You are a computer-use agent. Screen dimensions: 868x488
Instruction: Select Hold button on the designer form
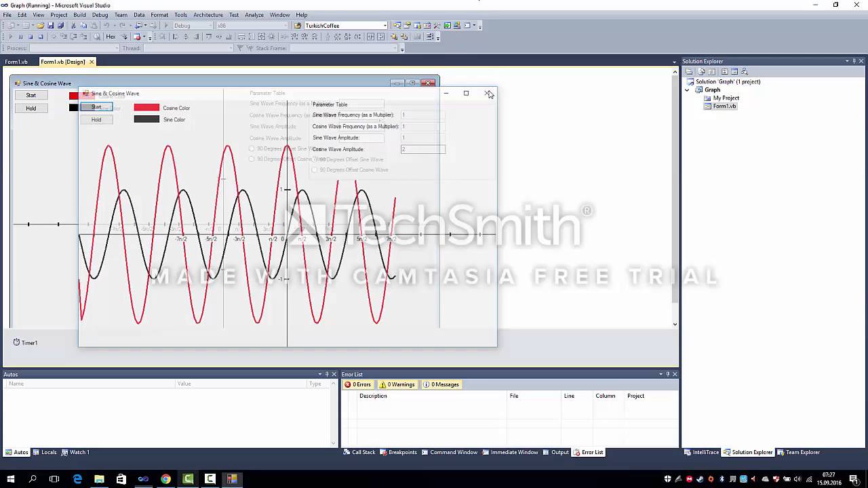(31, 108)
